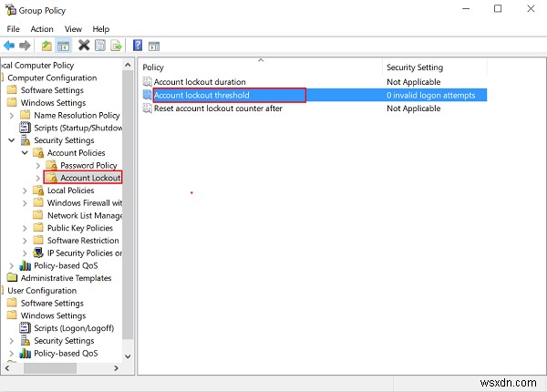Sort by the Policy column header
547x392 pixels.
click(260, 67)
